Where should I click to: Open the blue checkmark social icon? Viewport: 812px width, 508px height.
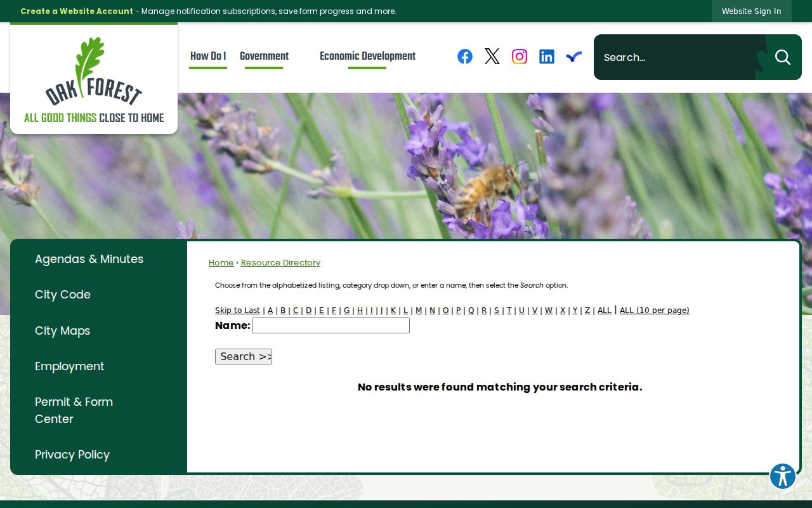coord(574,57)
